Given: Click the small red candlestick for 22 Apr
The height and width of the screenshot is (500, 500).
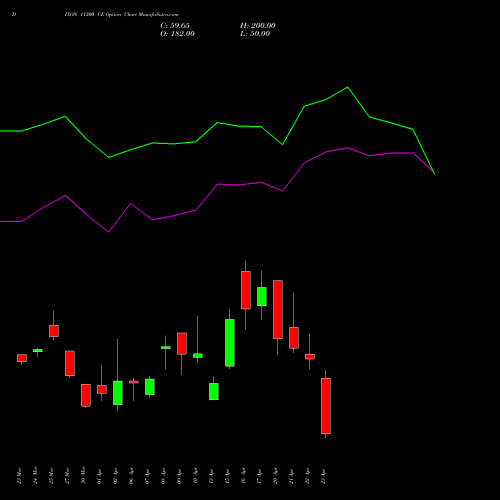Looking at the screenshot, I should [x=310, y=357].
